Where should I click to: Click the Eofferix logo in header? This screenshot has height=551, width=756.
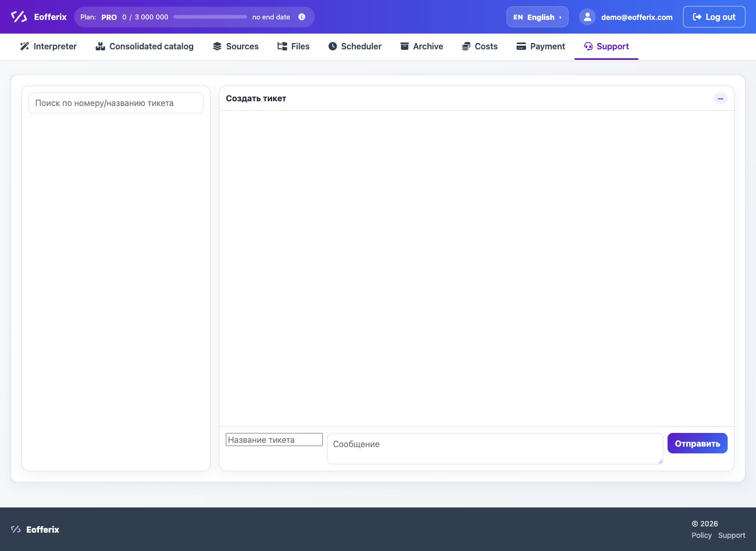click(39, 17)
